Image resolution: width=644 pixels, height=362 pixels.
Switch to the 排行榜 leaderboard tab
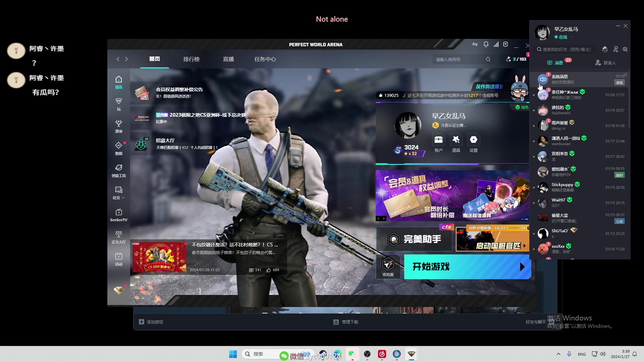coord(192,59)
